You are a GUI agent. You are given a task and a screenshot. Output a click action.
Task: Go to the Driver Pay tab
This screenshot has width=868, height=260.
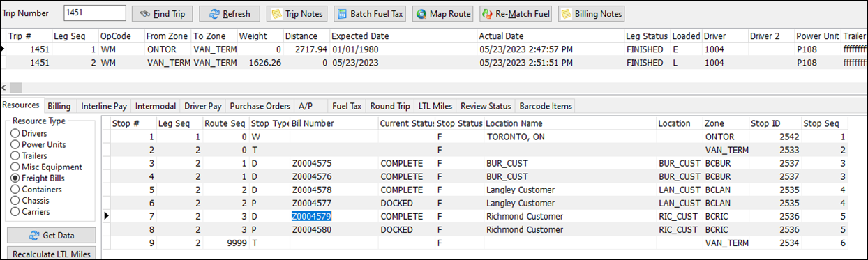203,106
